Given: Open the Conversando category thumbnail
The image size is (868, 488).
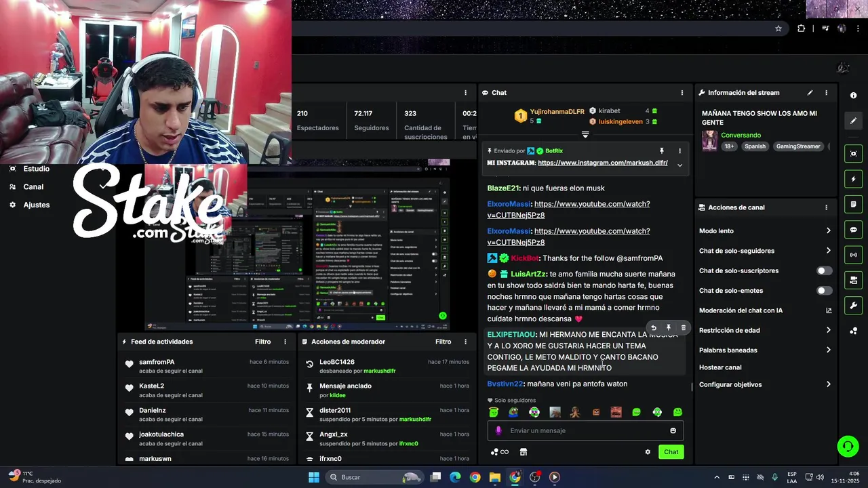Looking at the screenshot, I should point(709,140).
